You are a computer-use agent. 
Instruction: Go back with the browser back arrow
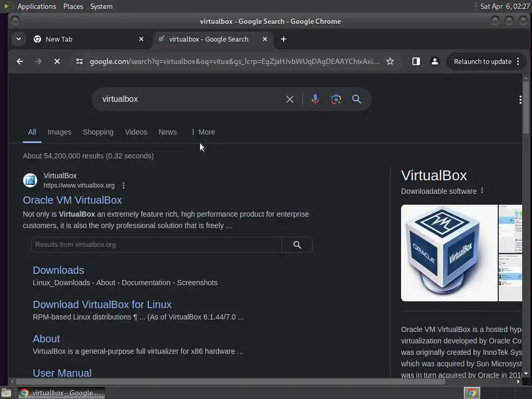(x=20, y=61)
